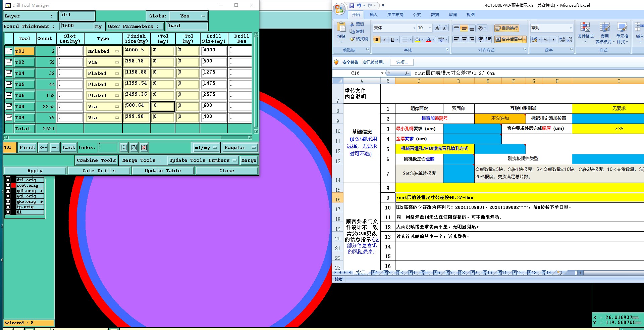Toggle checkbox for gko.orig layer

[x=8, y=201]
